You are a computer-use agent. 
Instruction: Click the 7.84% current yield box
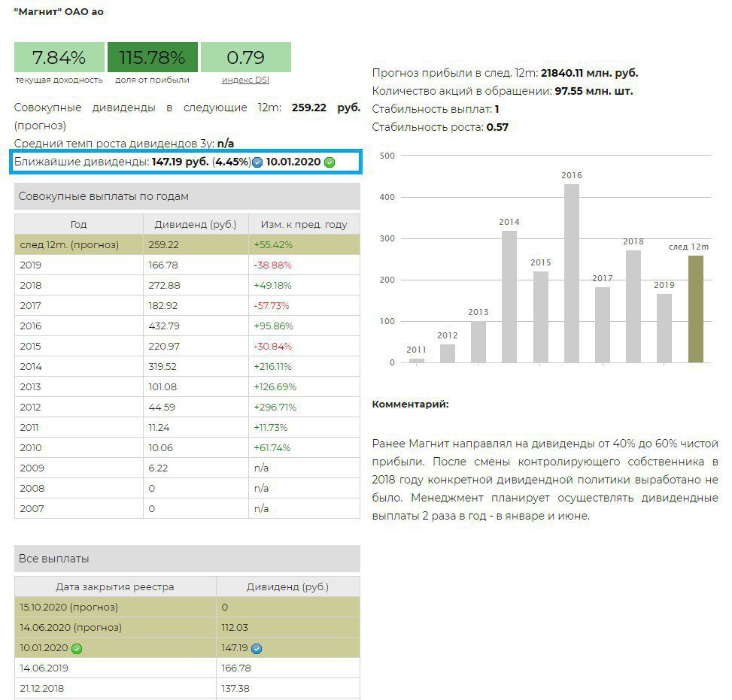59,57
